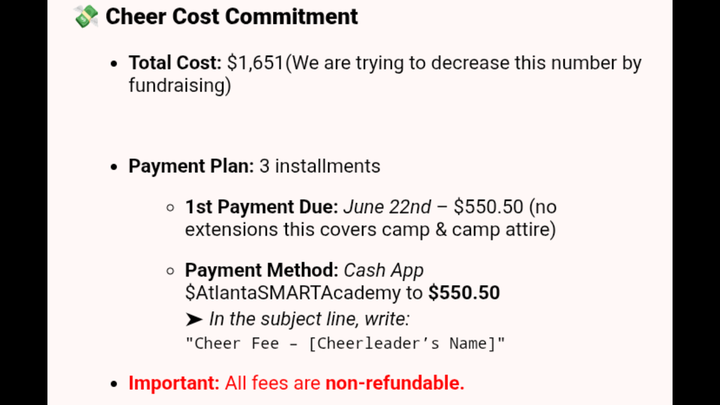This screenshot has width=720, height=405.
Task: Click the italic Cash App text
Action: tap(383, 270)
